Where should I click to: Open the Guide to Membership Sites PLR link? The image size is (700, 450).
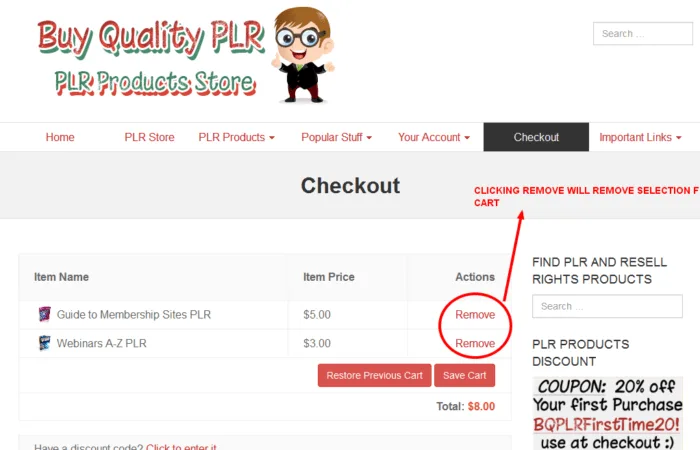[134, 315]
